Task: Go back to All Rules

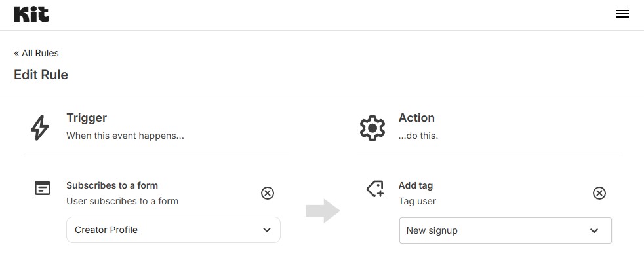Action: tap(36, 53)
